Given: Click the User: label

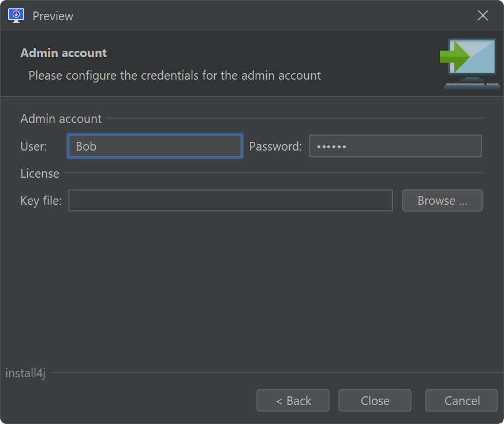Looking at the screenshot, I should [33, 147].
